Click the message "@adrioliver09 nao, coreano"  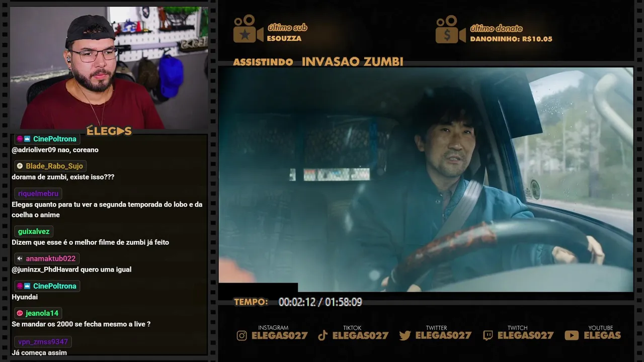click(55, 150)
